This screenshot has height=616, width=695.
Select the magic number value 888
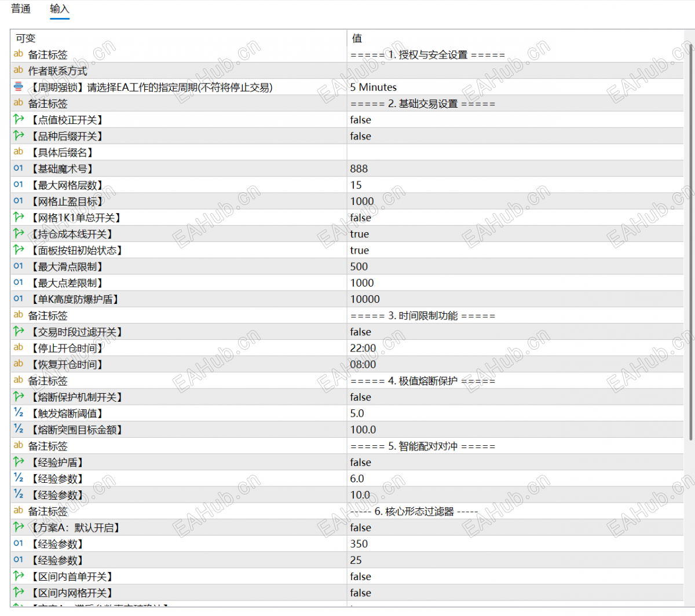(x=359, y=168)
